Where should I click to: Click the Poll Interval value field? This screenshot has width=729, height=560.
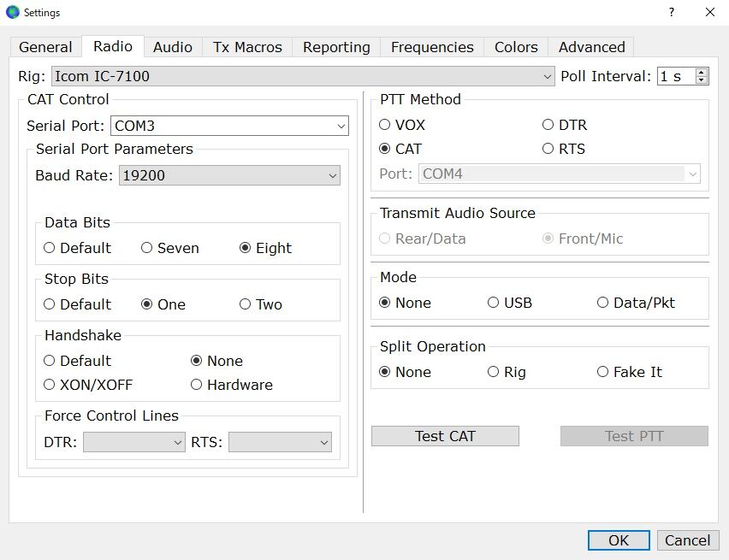[x=677, y=76]
